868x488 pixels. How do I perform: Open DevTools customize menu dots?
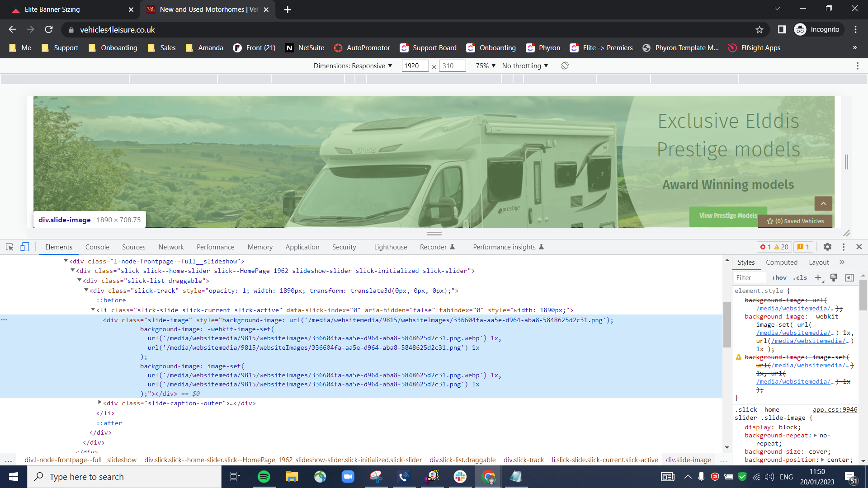(844, 247)
